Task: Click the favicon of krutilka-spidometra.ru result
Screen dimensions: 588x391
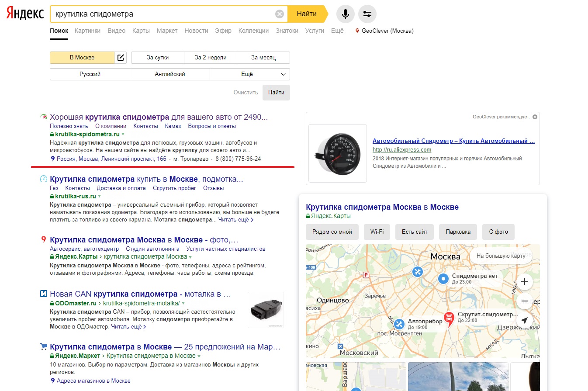Action: (x=43, y=117)
